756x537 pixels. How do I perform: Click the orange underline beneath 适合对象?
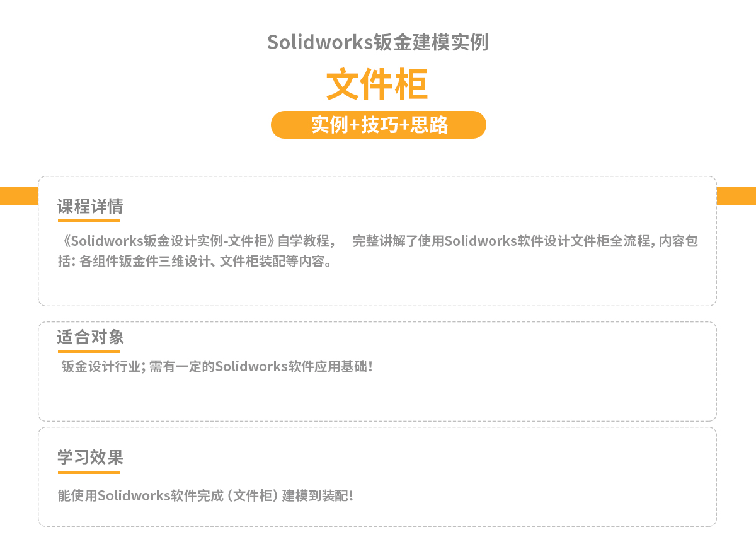pyautogui.click(x=89, y=351)
